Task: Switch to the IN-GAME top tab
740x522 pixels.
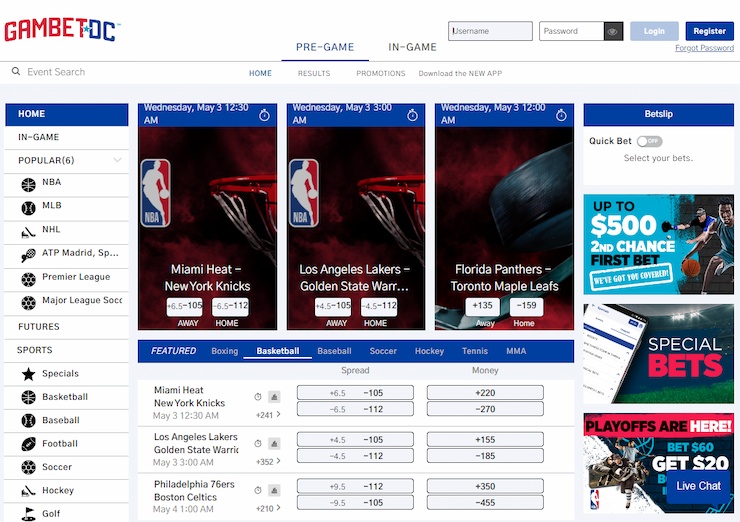Action: point(412,47)
